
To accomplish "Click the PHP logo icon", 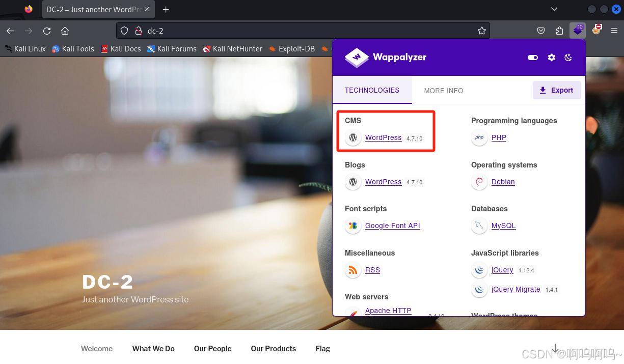I will pyautogui.click(x=479, y=137).
